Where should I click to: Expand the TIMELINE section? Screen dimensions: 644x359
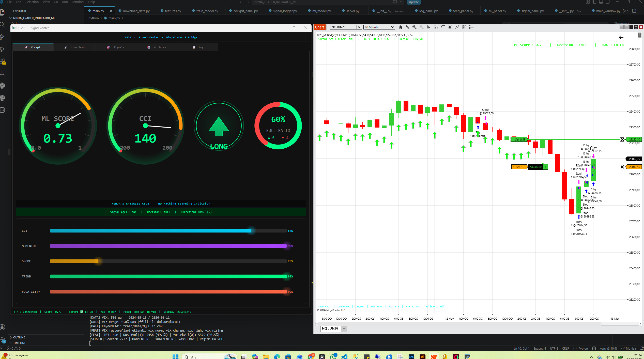20,343
